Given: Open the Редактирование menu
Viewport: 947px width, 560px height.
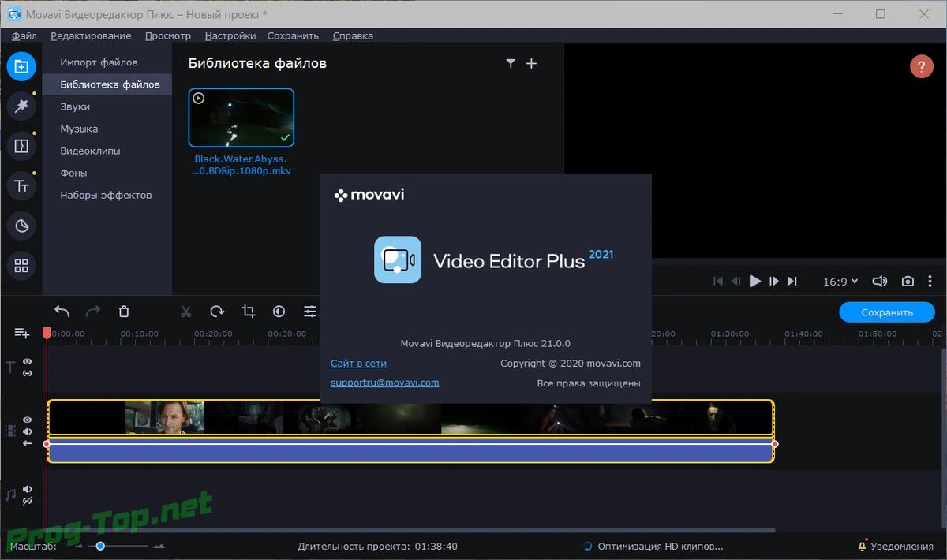Looking at the screenshot, I should click(91, 35).
